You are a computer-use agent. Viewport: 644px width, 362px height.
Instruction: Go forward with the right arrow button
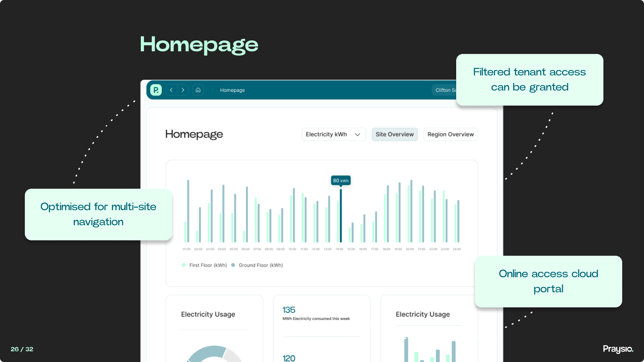183,90
